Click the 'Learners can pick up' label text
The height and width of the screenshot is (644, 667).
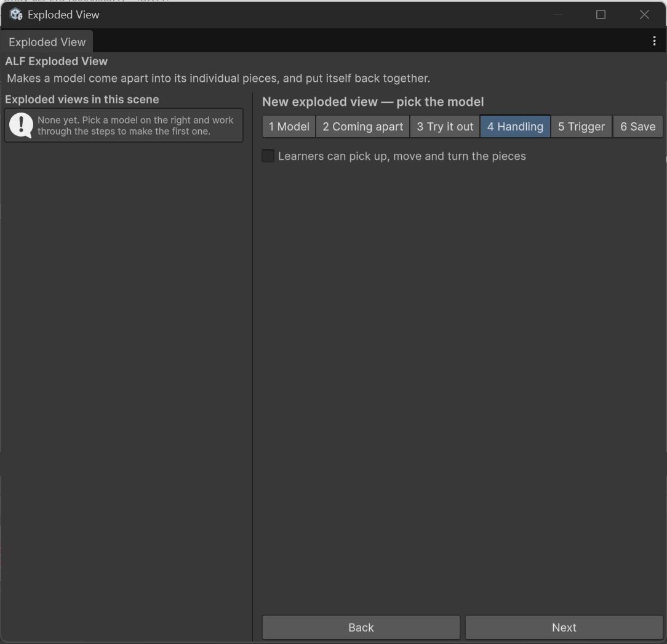click(x=402, y=156)
